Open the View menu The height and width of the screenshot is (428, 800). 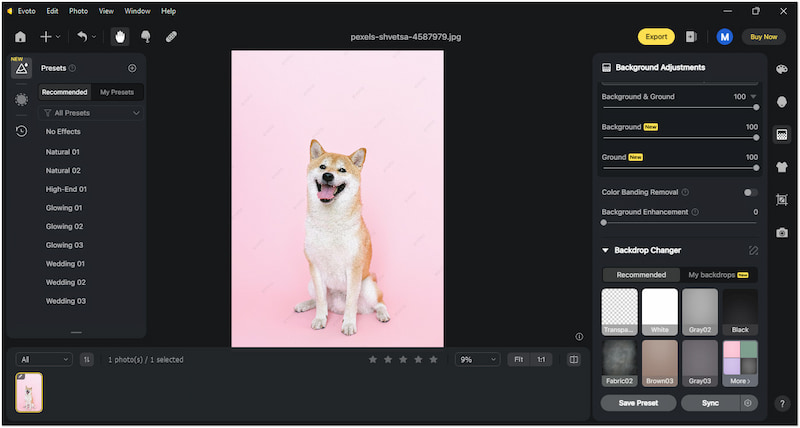tap(106, 11)
